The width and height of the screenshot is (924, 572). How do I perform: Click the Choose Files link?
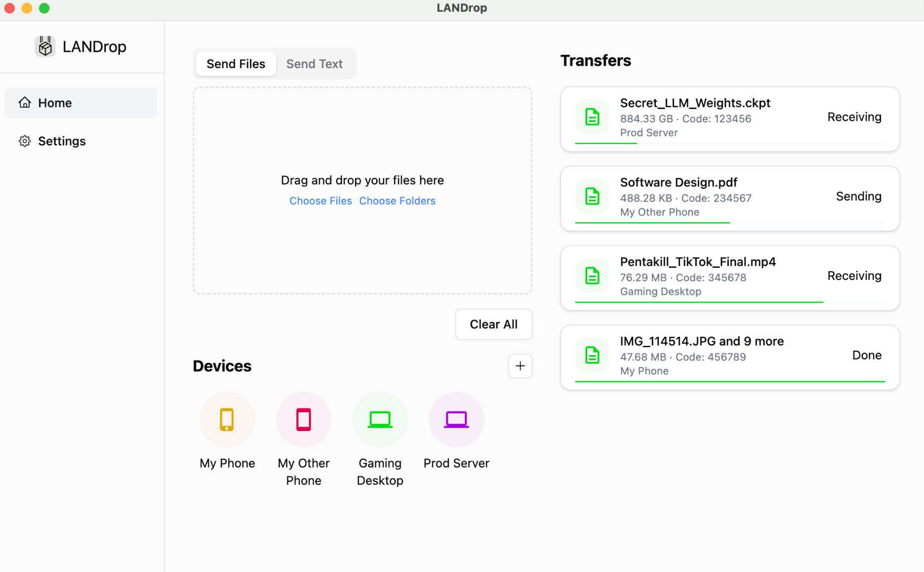coord(320,201)
